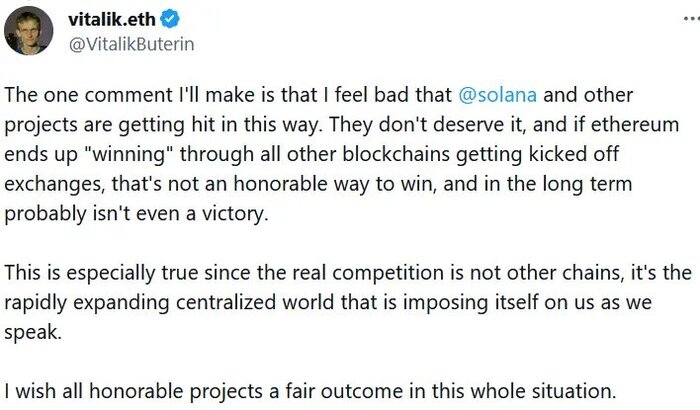Open the @VitalikButerin handle
The height and width of the screenshot is (410, 700).
131,44
